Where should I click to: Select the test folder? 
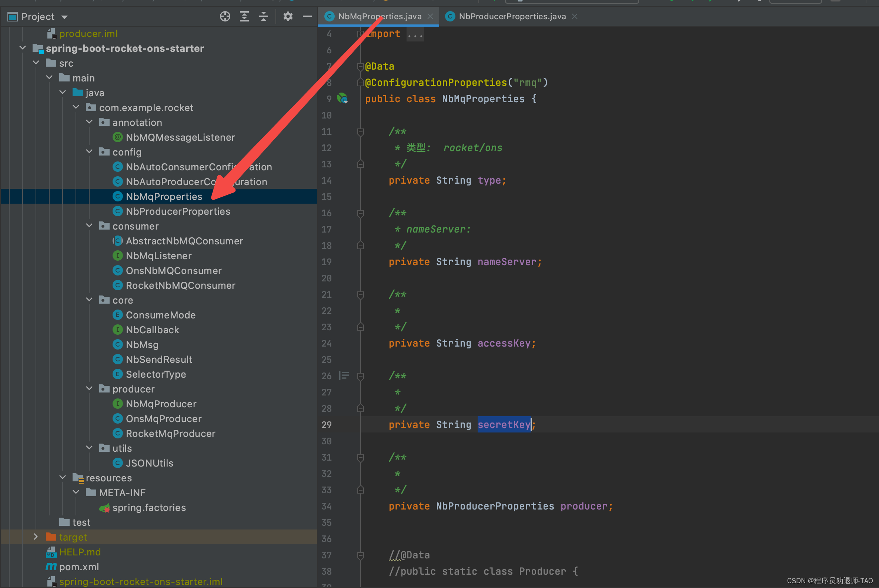81,522
